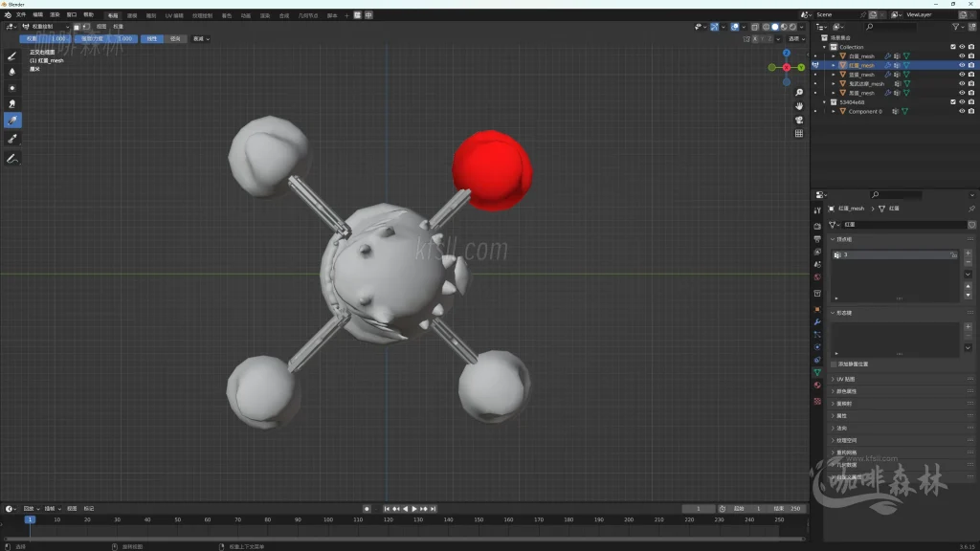Click the play animation button
This screenshot has width=980, height=551.
(413, 509)
